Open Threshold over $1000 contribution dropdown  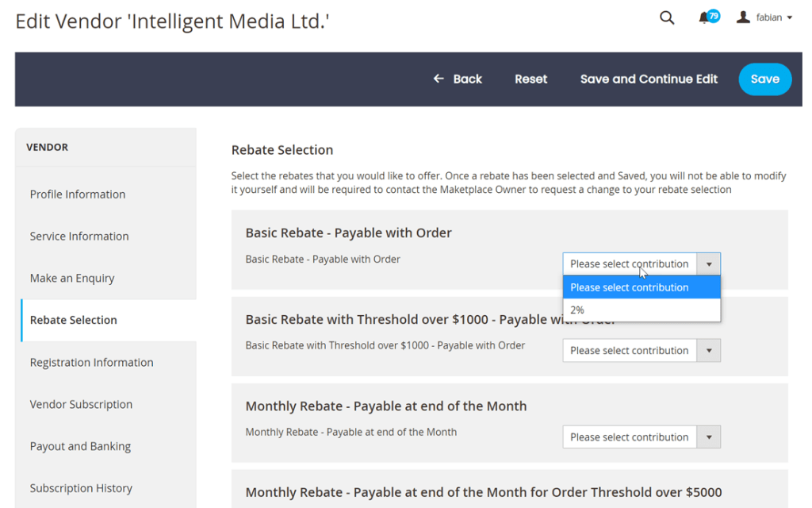[x=642, y=350]
